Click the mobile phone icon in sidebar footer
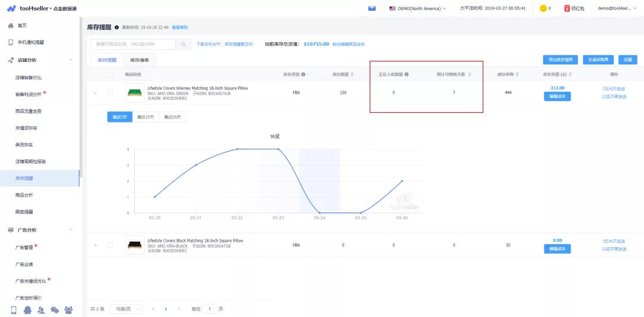Viewport: 644px width, 317px height. tap(14, 310)
